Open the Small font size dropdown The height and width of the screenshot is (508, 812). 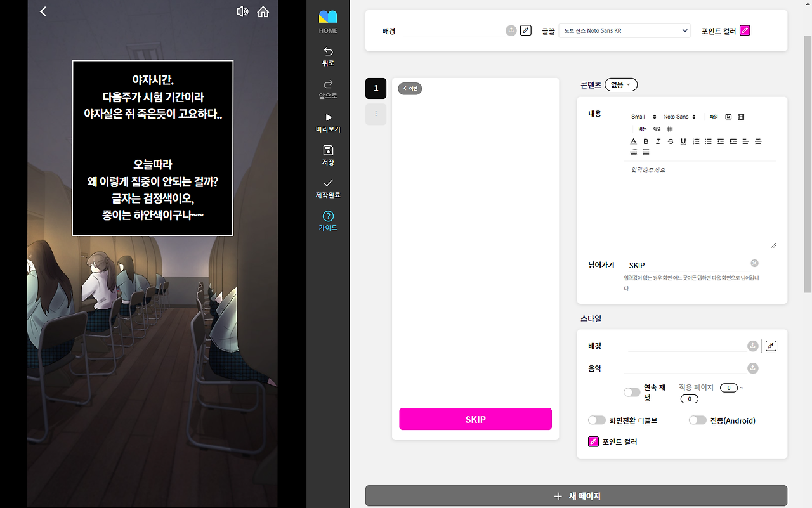click(643, 117)
